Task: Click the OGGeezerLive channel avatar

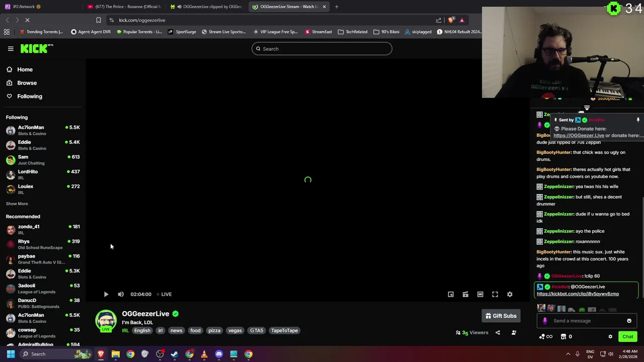Action: (x=106, y=321)
